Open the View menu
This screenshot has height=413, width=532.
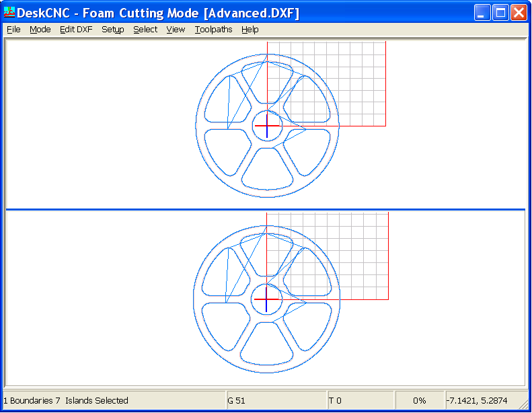coord(176,30)
